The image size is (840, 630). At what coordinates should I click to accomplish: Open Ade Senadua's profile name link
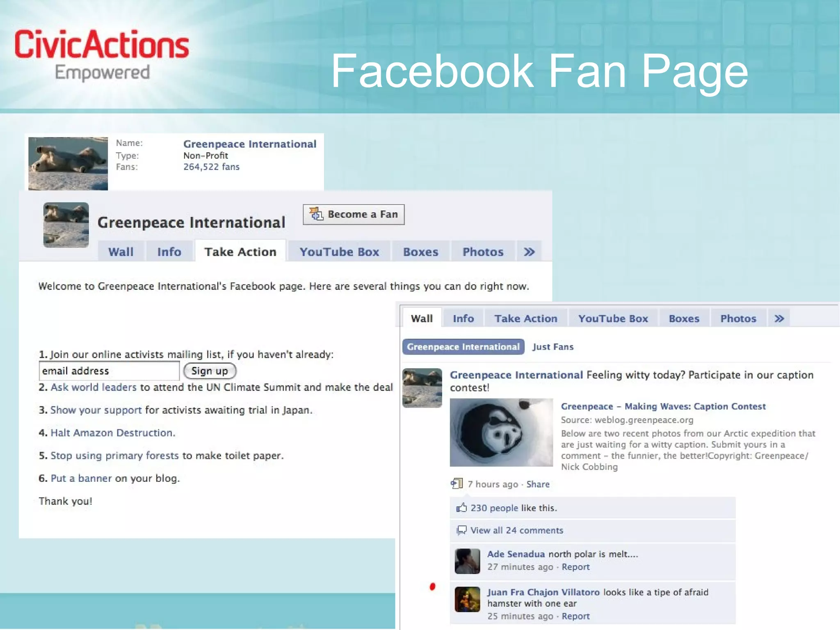[x=516, y=554]
